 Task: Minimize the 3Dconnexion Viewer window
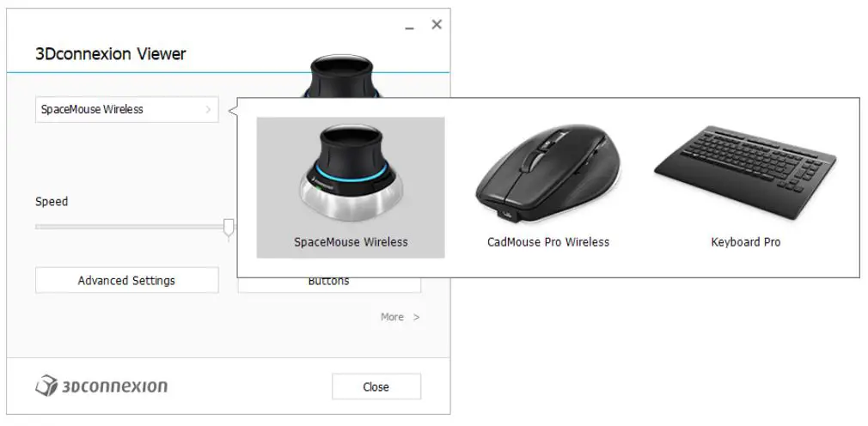(x=410, y=26)
